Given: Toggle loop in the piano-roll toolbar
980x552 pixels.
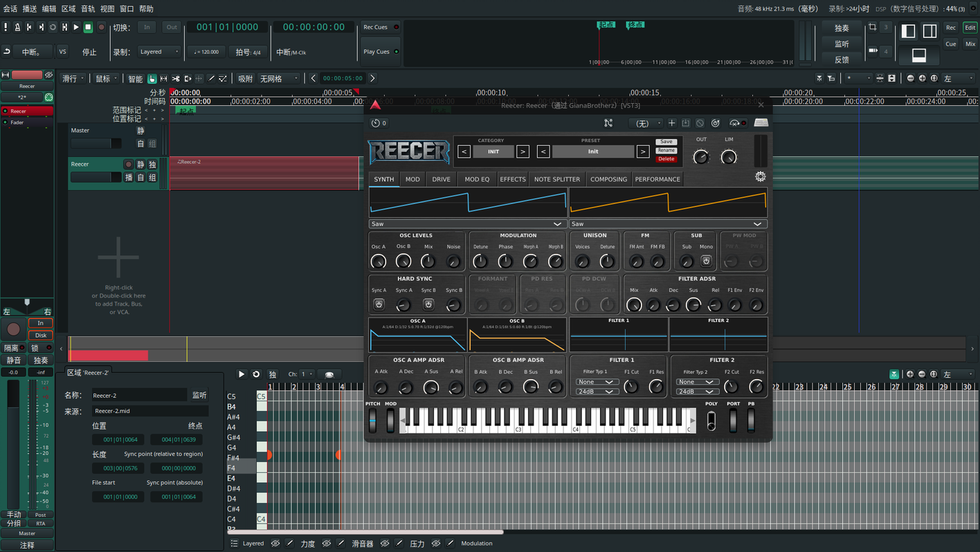Looking at the screenshot, I should tap(256, 374).
